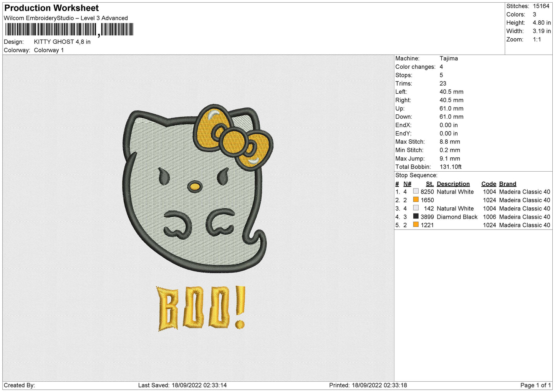Click the Up value 61.0 mm
This screenshot has height=392, width=555.
coord(451,109)
